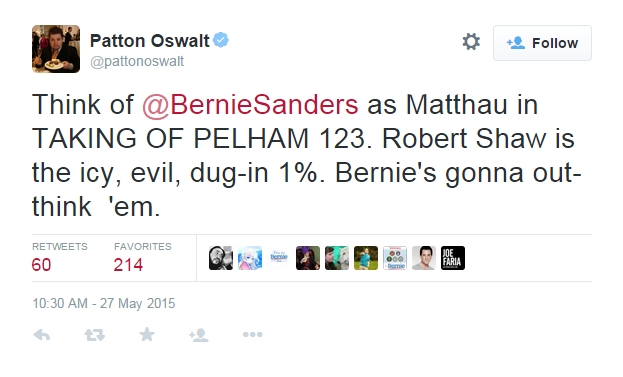
Task: Click the blue verified badge
Action: [221, 40]
